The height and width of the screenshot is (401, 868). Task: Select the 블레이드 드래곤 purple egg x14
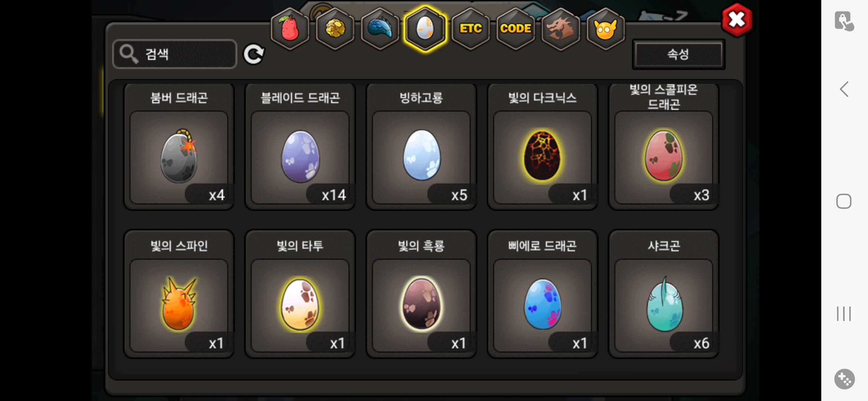(300, 147)
